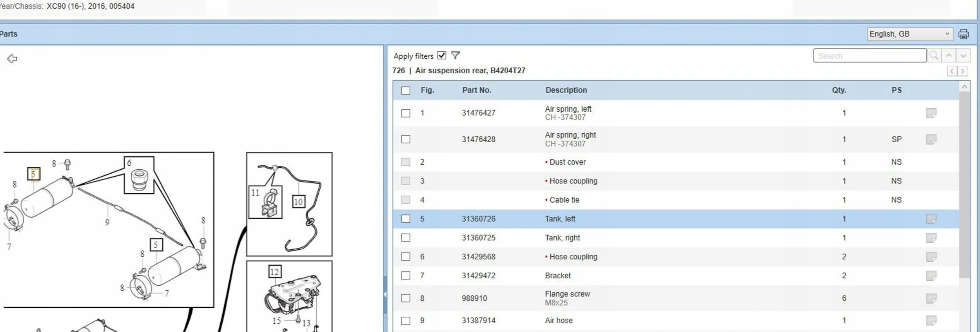Click the search magnifier icon
Image resolution: width=980 pixels, height=332 pixels.
pyautogui.click(x=934, y=56)
